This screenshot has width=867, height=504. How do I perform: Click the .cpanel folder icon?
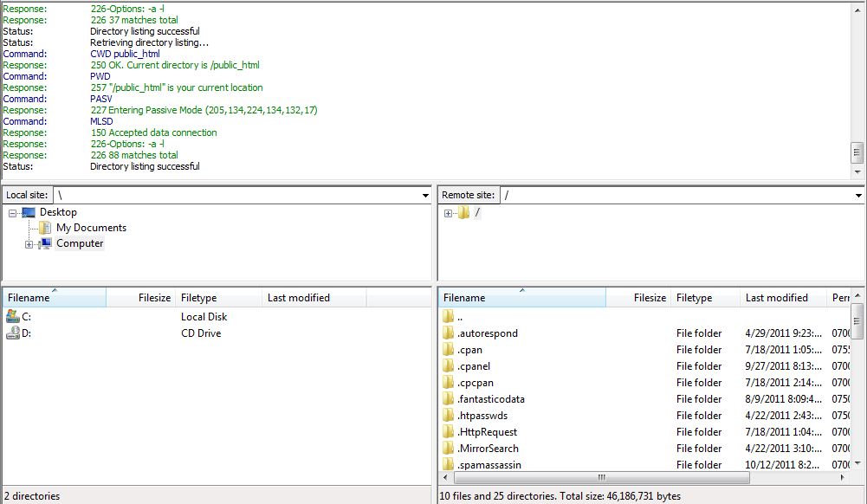coord(449,366)
